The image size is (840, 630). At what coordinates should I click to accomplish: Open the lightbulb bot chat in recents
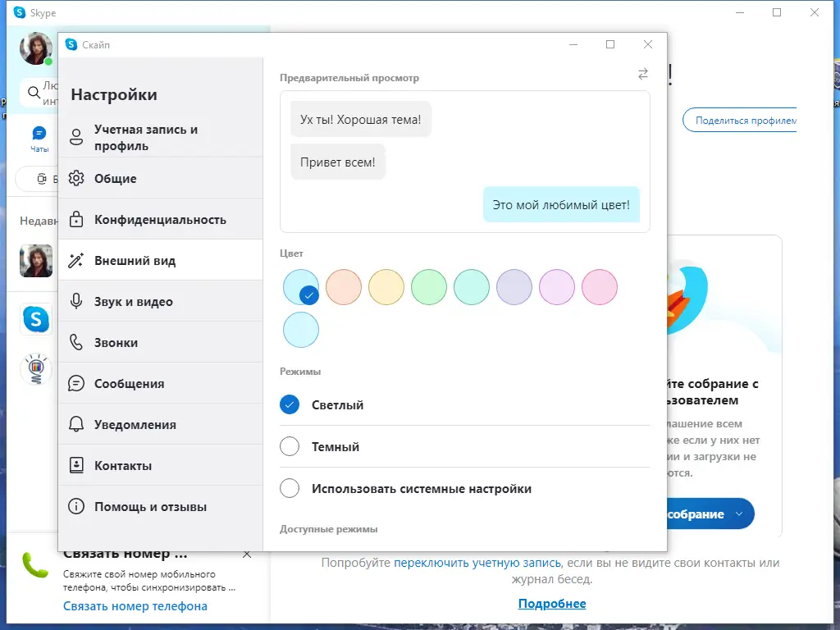coord(36,369)
